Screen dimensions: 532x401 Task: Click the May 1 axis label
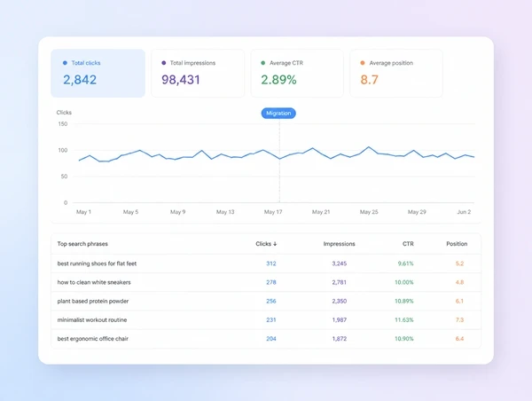tap(83, 212)
